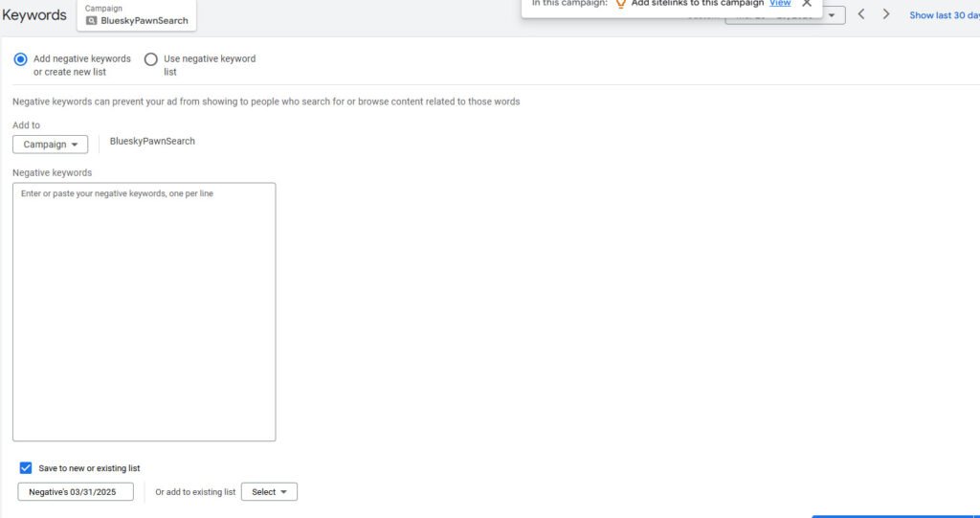The width and height of the screenshot is (980, 518).
Task: Click the 'Keywords' page heading
Action: point(33,15)
